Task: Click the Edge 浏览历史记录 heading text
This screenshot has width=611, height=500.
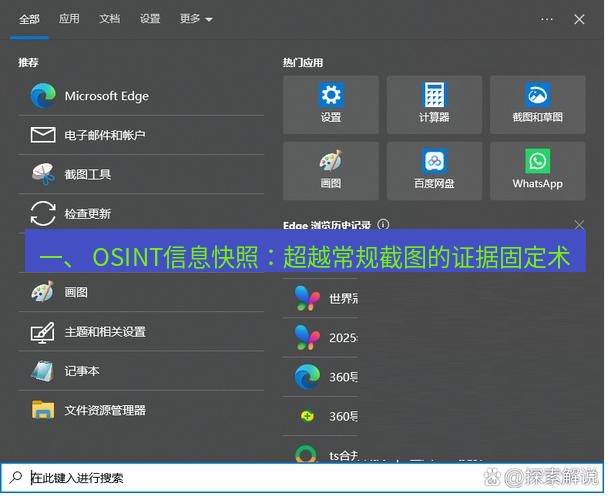Action: [327, 225]
